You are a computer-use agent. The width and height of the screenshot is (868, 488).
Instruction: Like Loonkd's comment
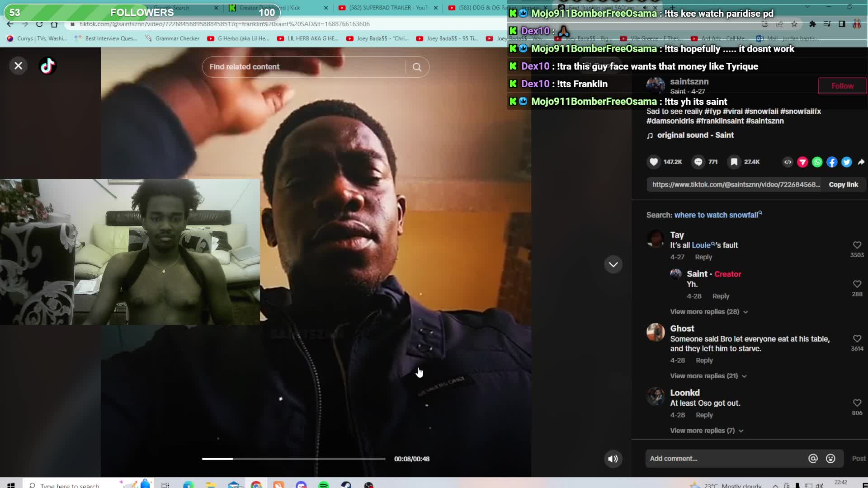[x=857, y=403]
